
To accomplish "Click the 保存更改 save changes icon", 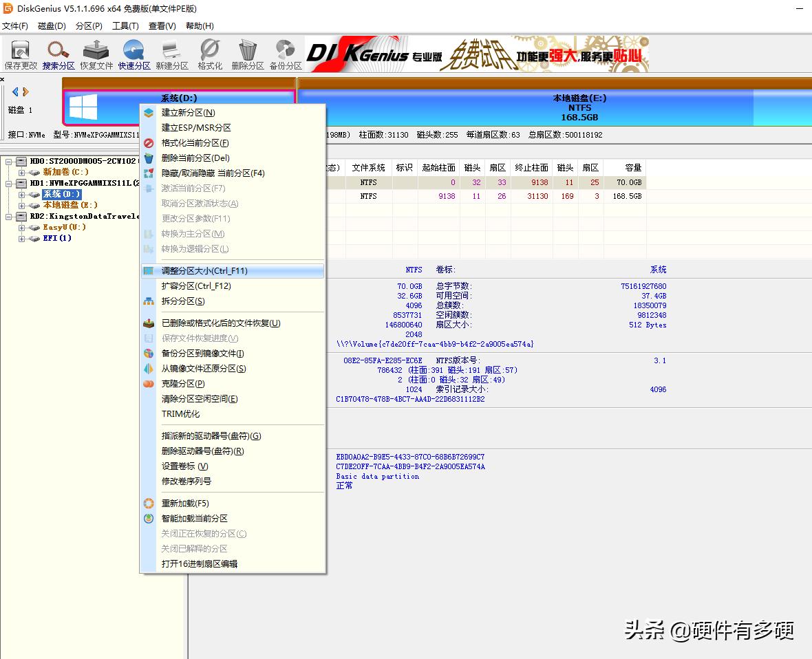I will [x=19, y=54].
